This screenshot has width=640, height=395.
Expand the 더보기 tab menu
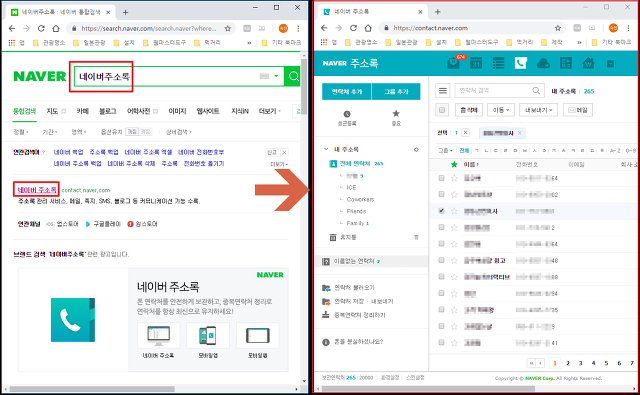coord(269,111)
